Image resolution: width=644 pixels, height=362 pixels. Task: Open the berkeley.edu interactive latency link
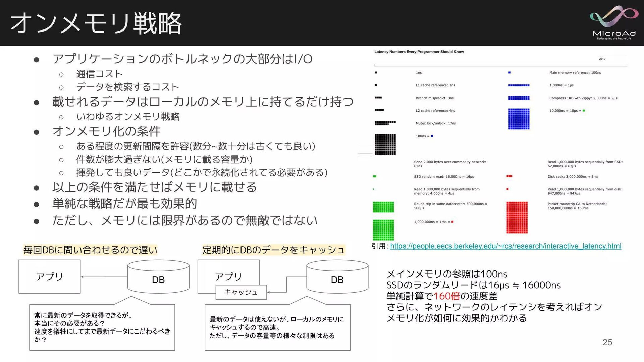[x=505, y=246]
